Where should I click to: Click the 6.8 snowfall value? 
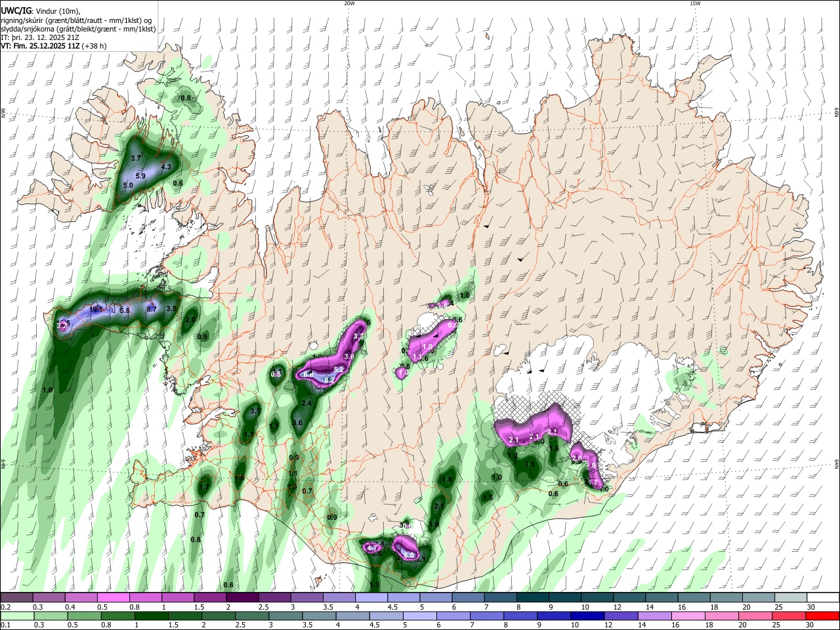[x=309, y=374]
